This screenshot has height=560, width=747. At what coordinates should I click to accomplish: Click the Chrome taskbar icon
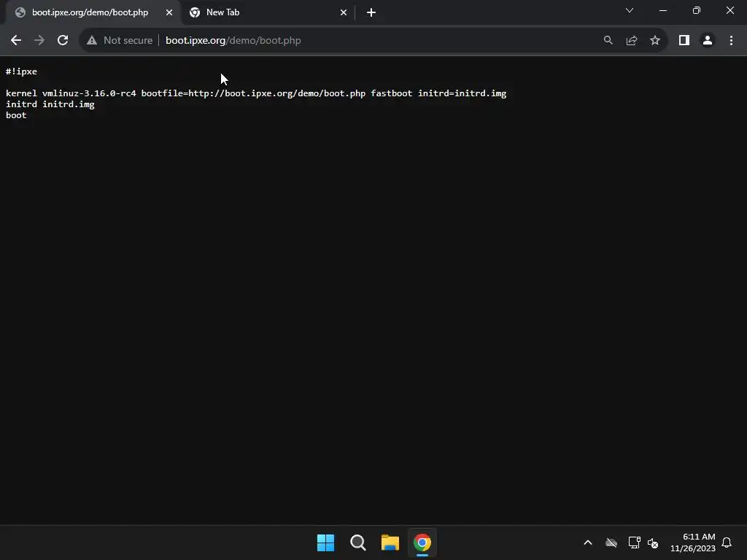point(422,542)
